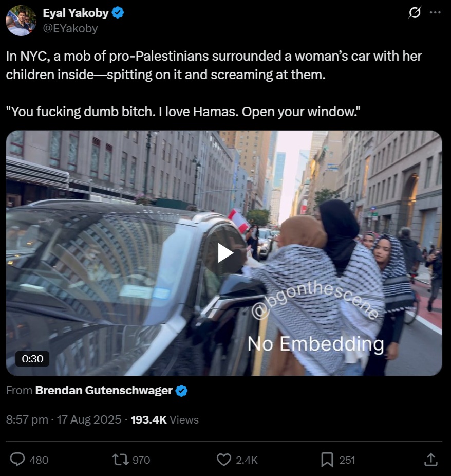This screenshot has height=476, width=451.
Task: Click the reply speech bubble icon
Action: pos(17,460)
